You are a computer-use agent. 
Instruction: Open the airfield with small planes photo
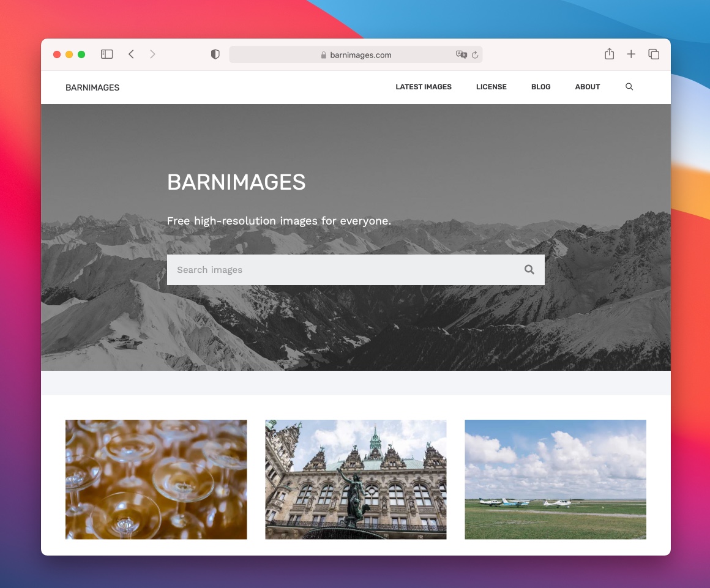click(555, 479)
